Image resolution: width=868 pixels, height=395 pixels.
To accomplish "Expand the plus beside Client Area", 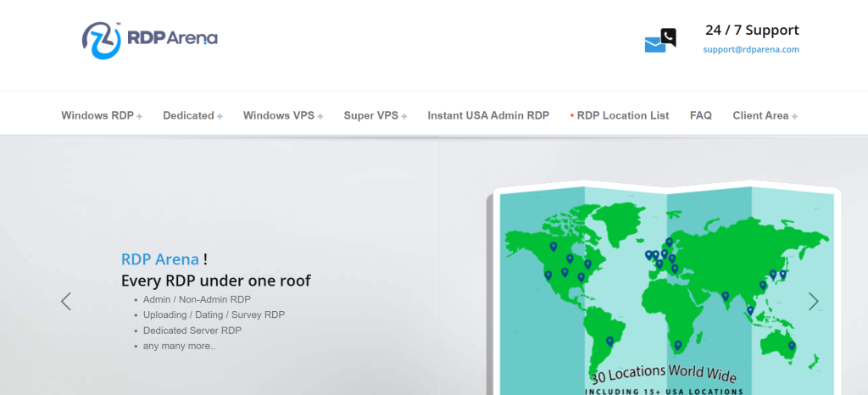I will pyautogui.click(x=795, y=117).
